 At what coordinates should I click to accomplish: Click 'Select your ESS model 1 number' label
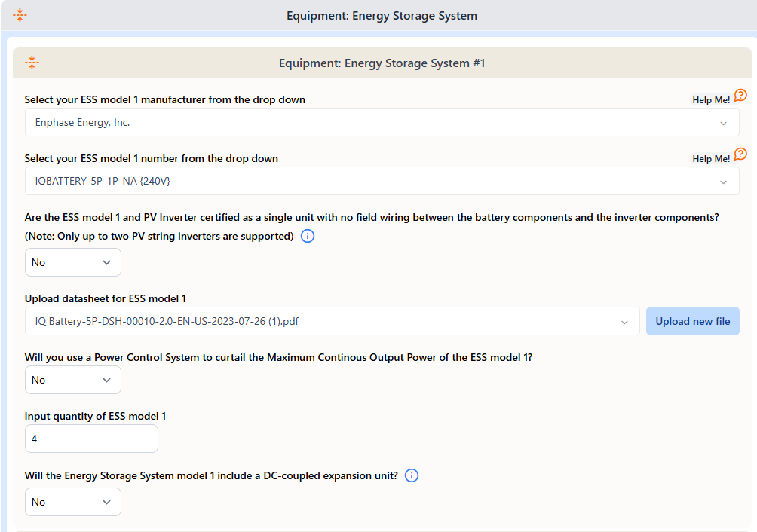pyautogui.click(x=151, y=159)
